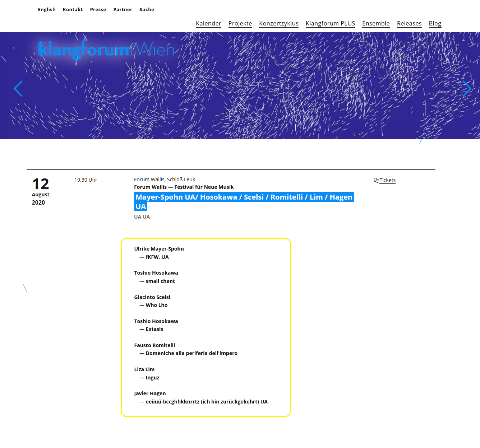This screenshot has height=448, width=480.
Task: Select composer 'Fausto Romitelli'
Action: pos(154,345)
